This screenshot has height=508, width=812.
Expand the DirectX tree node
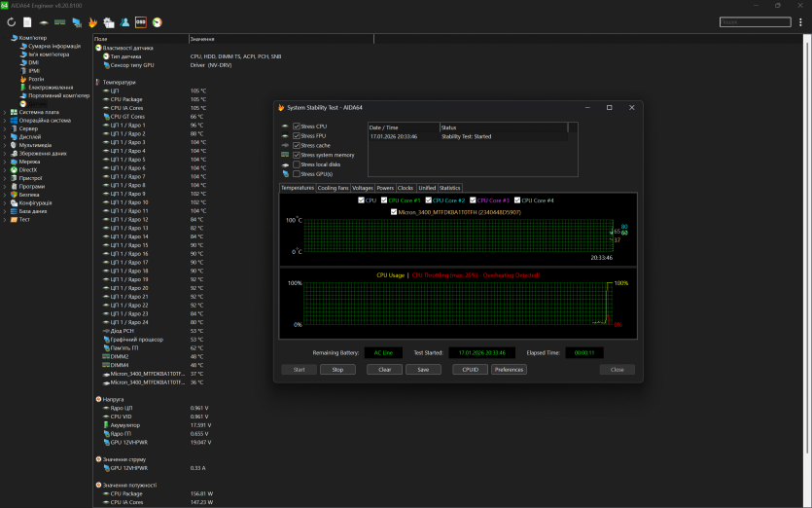(4, 169)
